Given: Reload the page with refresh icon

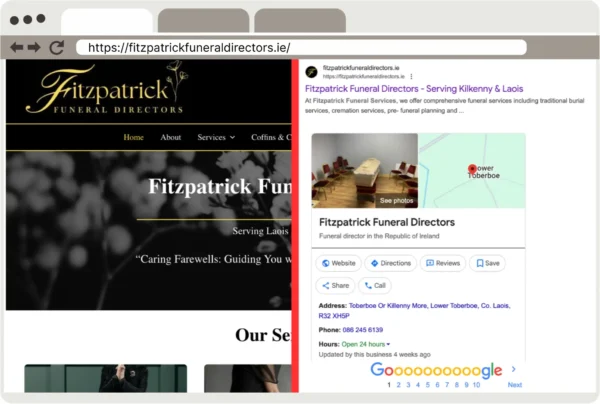Looking at the screenshot, I should point(56,47).
